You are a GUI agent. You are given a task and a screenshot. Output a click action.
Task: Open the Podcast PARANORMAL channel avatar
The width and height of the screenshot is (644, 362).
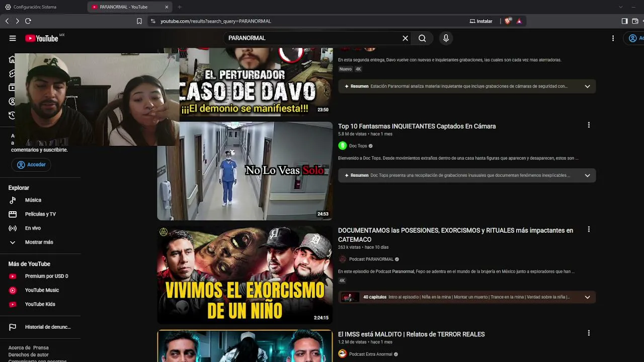(343, 259)
